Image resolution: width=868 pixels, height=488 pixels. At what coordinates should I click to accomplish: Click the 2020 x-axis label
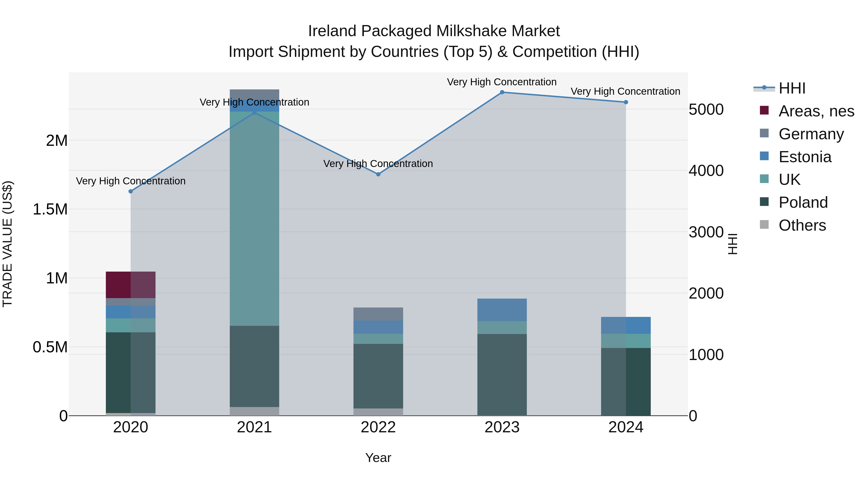(131, 427)
